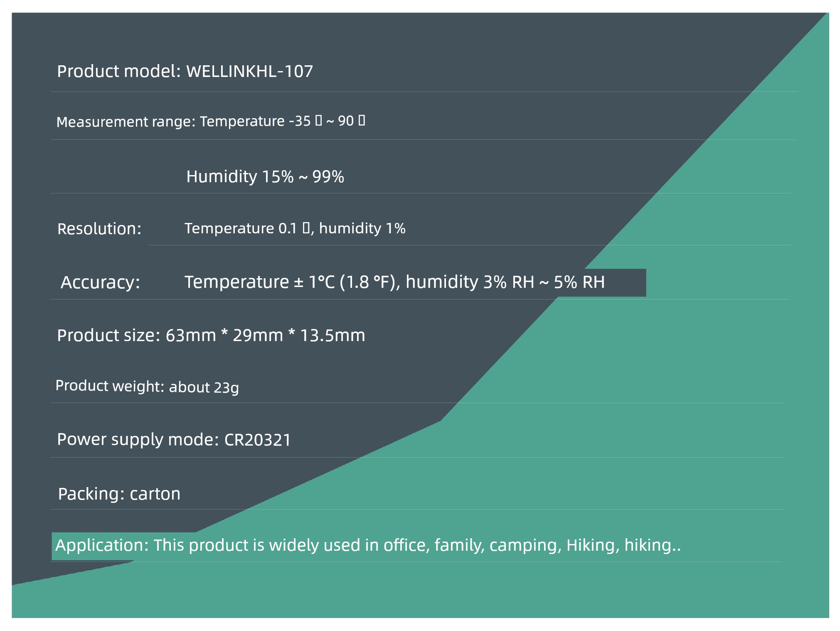Click the Humidity 15% ~ 99% text
Screen dimensions: 840x631
click(x=265, y=176)
